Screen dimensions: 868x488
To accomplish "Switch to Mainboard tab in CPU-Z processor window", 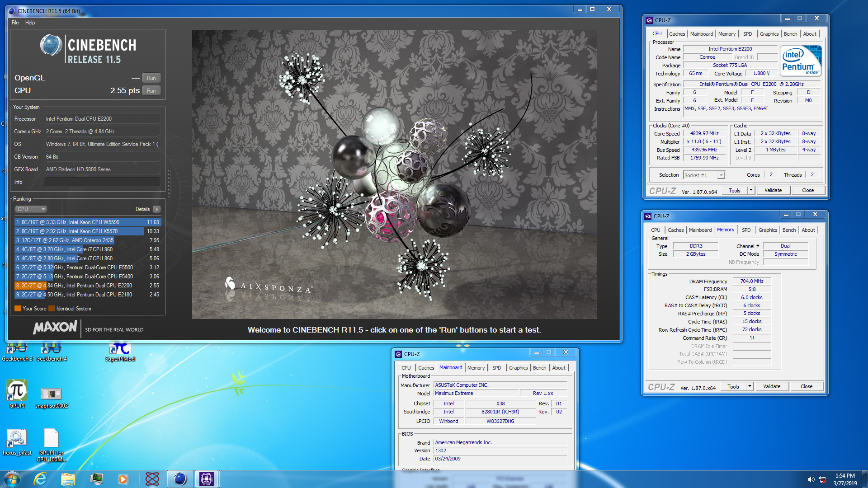I will pos(701,34).
